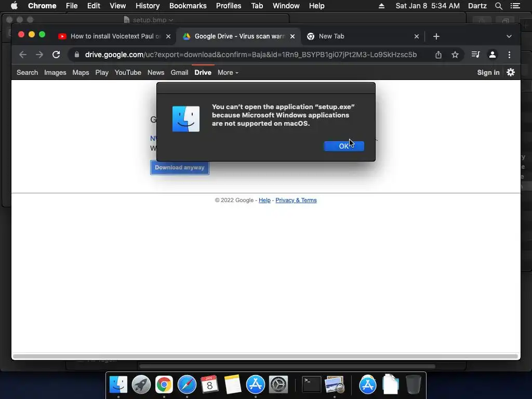Click Search in the Google bar
The height and width of the screenshot is (399, 532).
coord(27,73)
